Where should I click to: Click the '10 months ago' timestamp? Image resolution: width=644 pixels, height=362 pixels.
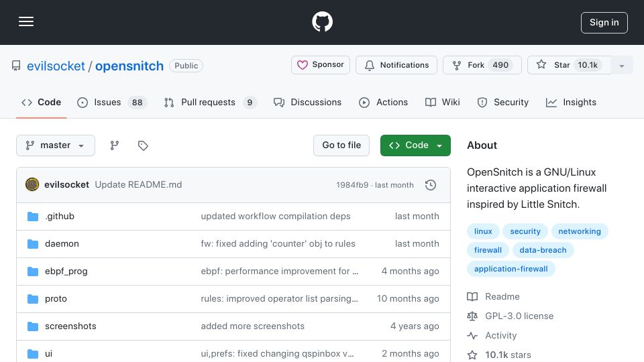click(408, 299)
